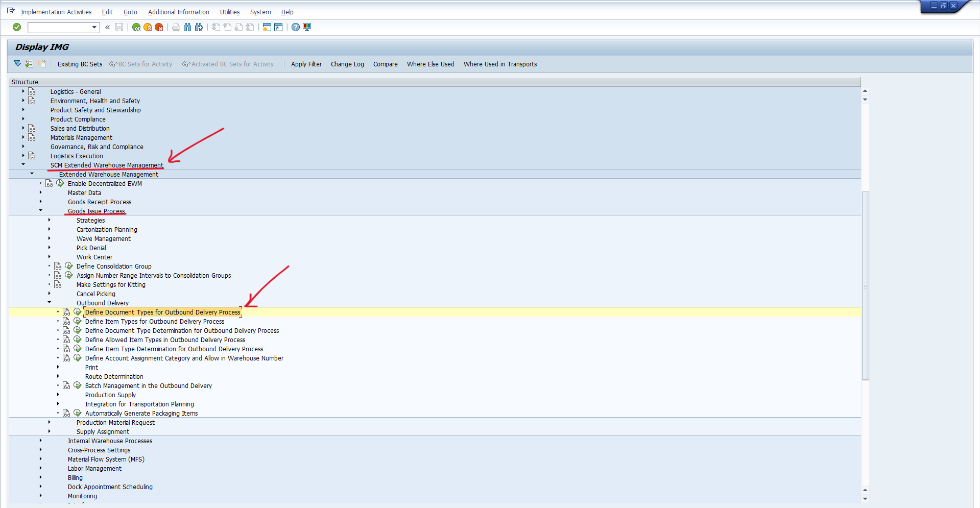
Task: Collapse the Outbound Delivery node
Action: pos(49,302)
